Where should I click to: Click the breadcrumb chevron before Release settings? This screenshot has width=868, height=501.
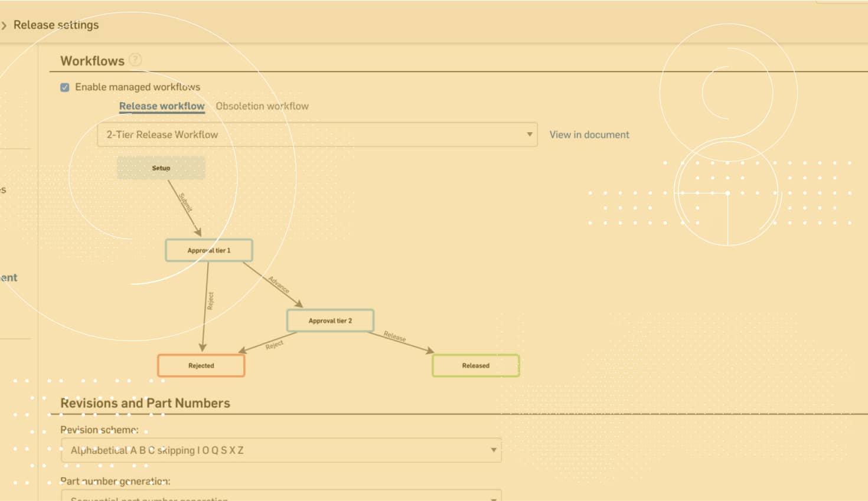(4, 25)
